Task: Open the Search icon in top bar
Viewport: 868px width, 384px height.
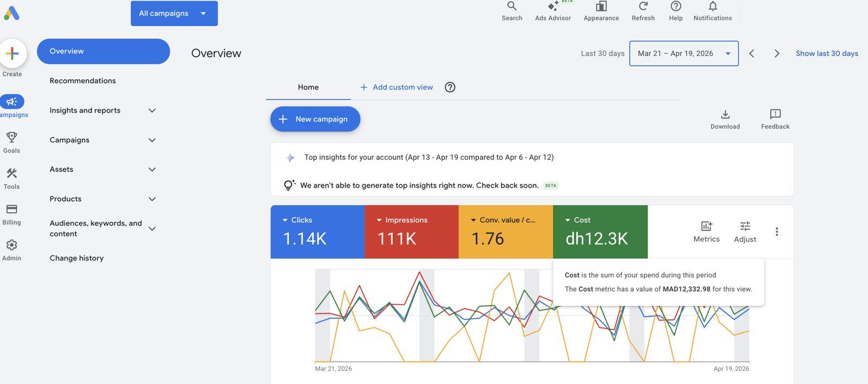Action: [512, 11]
